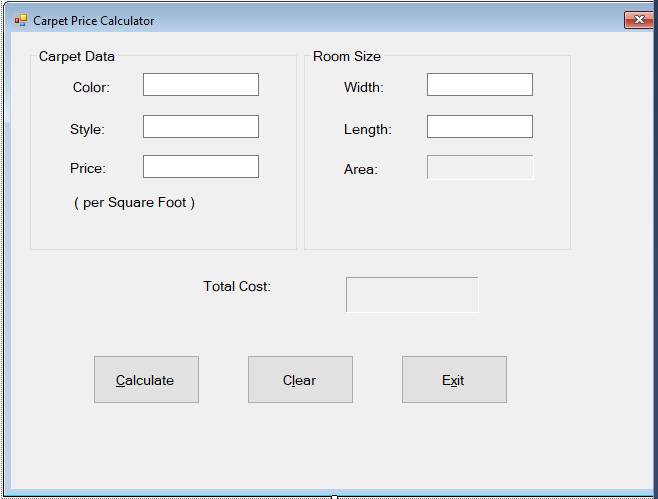Close the Carpet Price Calculator window
Image resolution: width=658 pixels, height=499 pixels.
tap(638, 20)
